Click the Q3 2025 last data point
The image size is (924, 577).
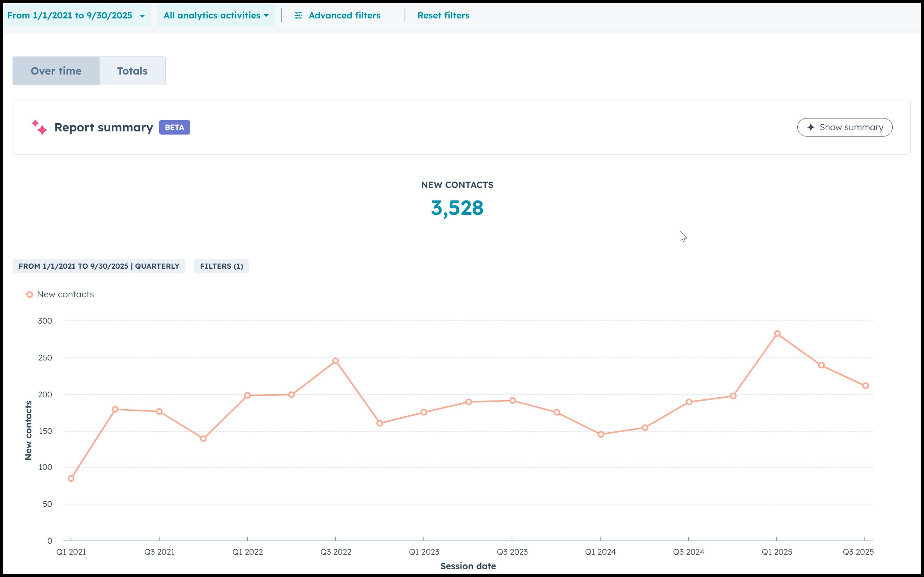click(x=865, y=386)
